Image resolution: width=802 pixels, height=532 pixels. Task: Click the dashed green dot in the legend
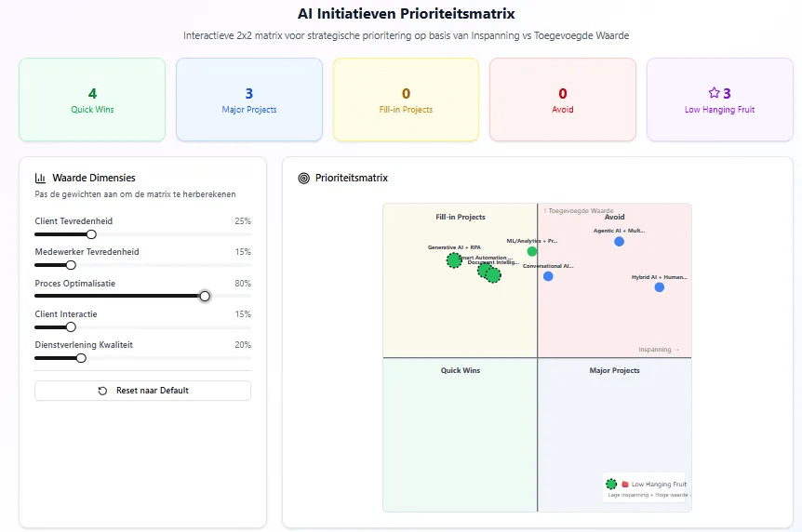tap(611, 484)
